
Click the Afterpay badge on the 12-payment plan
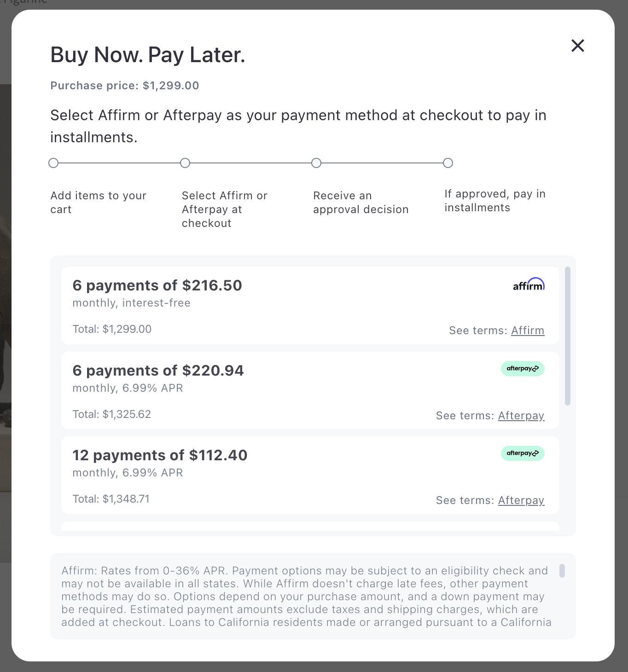523,453
